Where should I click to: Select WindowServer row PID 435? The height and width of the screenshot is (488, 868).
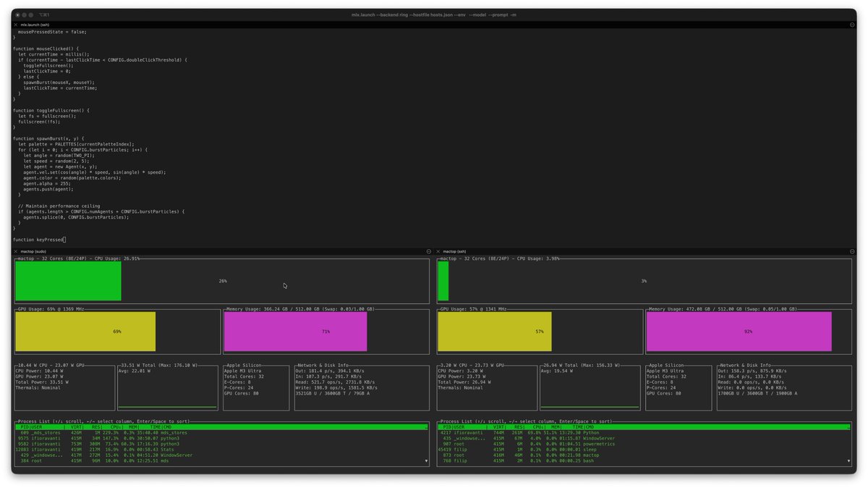pyautogui.click(x=642, y=438)
